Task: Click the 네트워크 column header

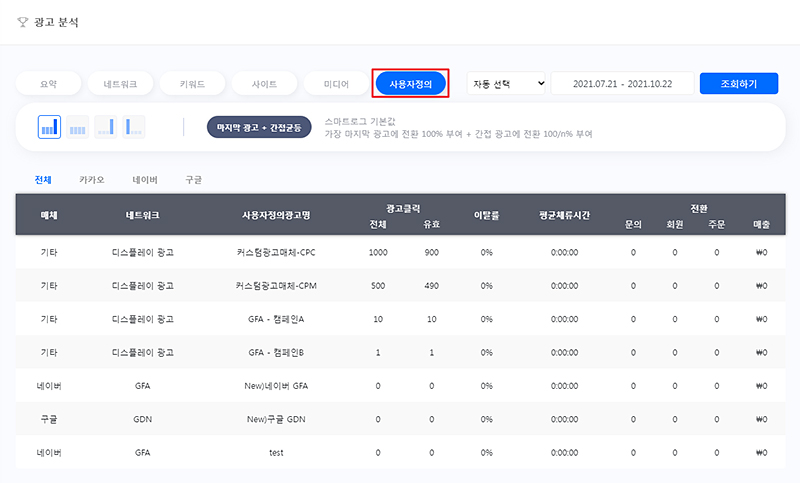Action: [x=142, y=215]
